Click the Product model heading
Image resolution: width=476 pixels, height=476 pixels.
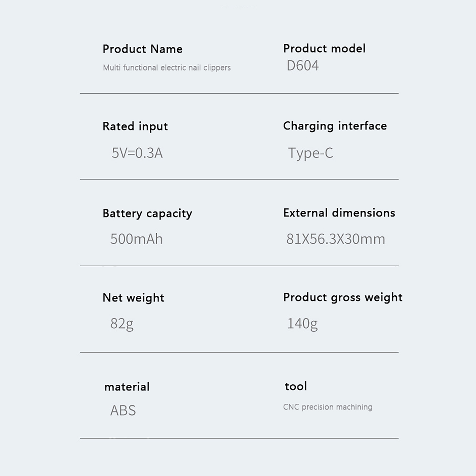click(324, 48)
